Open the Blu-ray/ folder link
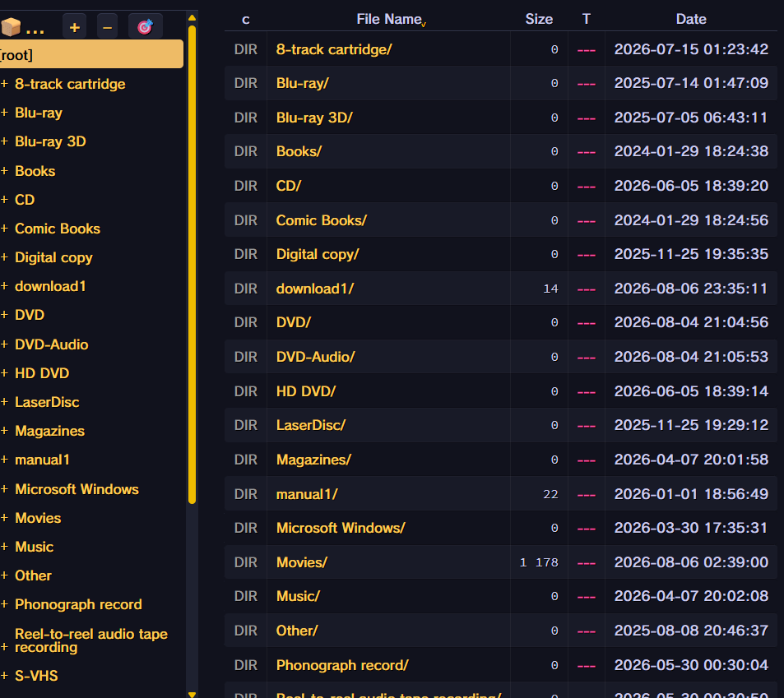Image resolution: width=784 pixels, height=698 pixels. point(303,83)
